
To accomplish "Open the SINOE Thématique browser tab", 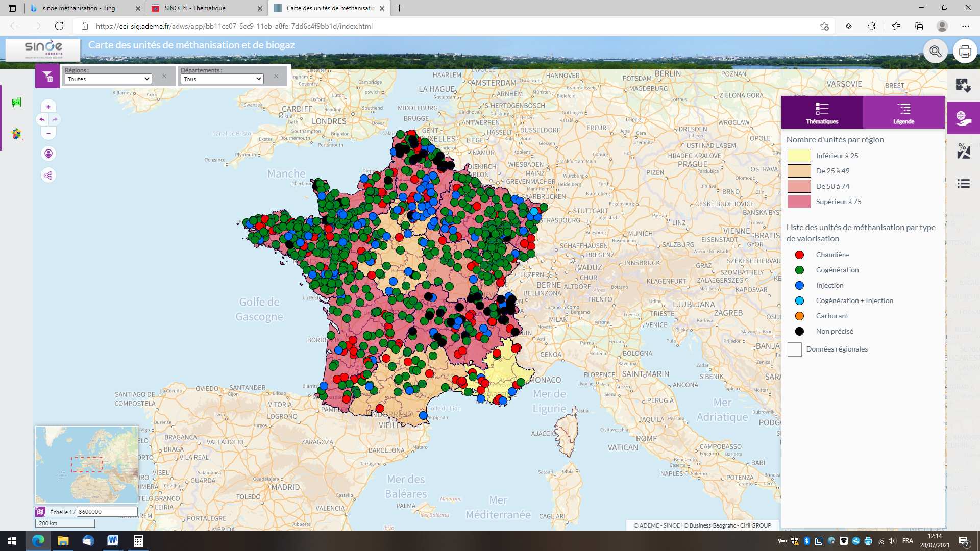I will [x=204, y=8].
